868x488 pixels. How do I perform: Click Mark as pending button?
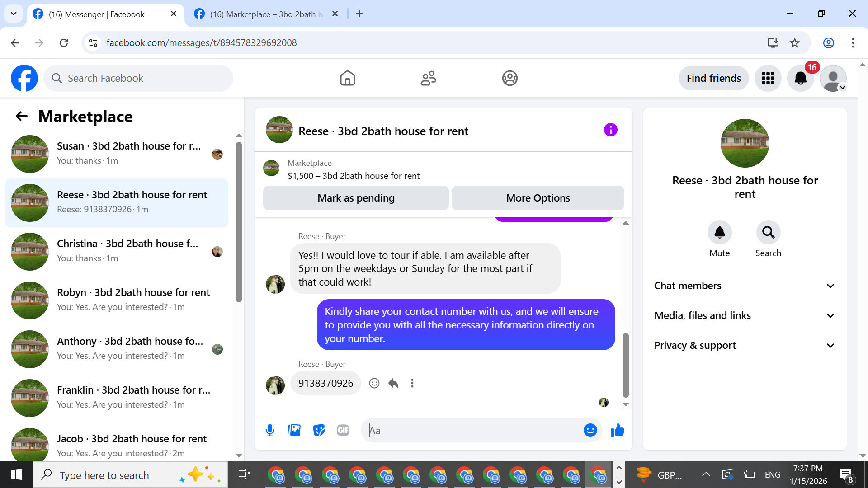pyautogui.click(x=356, y=198)
